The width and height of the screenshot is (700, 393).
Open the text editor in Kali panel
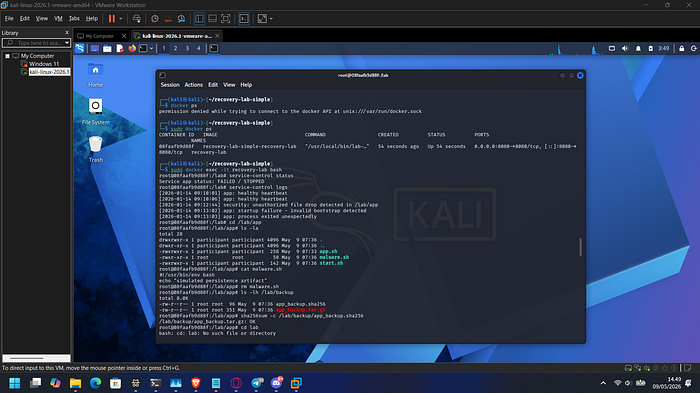point(120,48)
